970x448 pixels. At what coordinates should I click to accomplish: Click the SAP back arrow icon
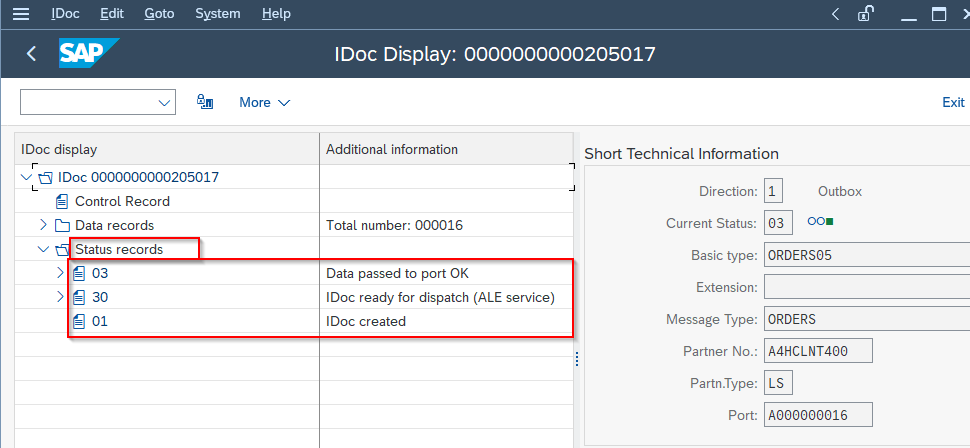[31, 54]
